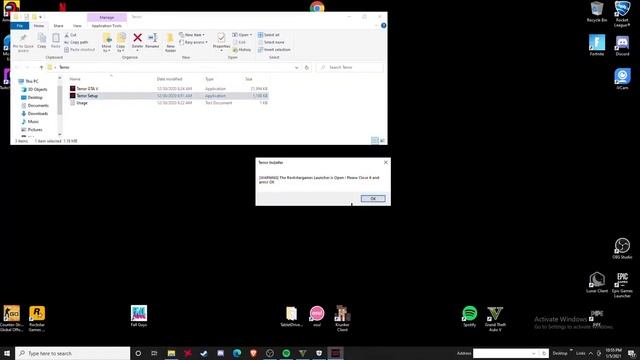
Task: Select the Spotify desktop shortcut
Action: 469,316
